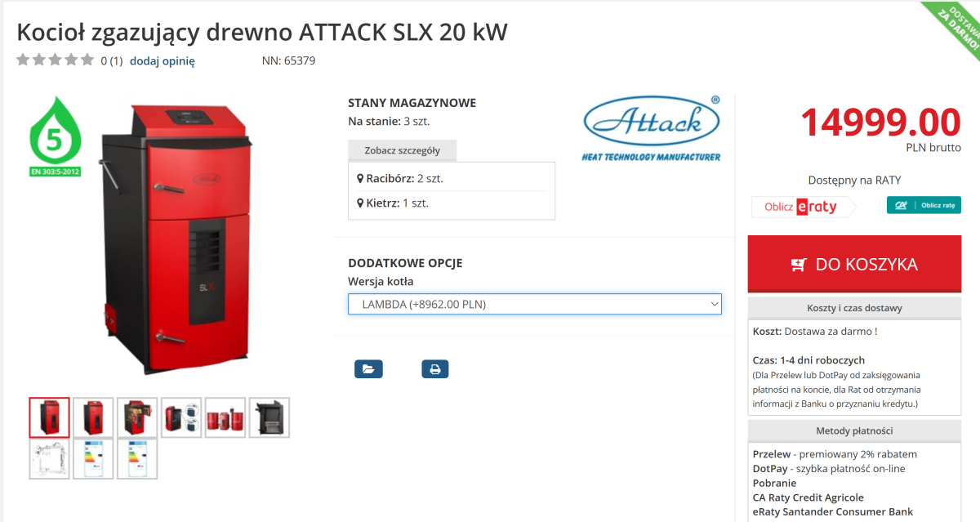Open the Oblicz eRaty installment calculator
The width and height of the screenshot is (980, 522).
804,207
